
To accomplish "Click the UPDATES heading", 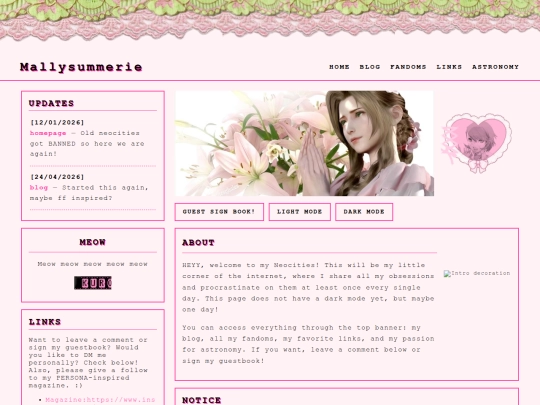I will coord(51,103).
